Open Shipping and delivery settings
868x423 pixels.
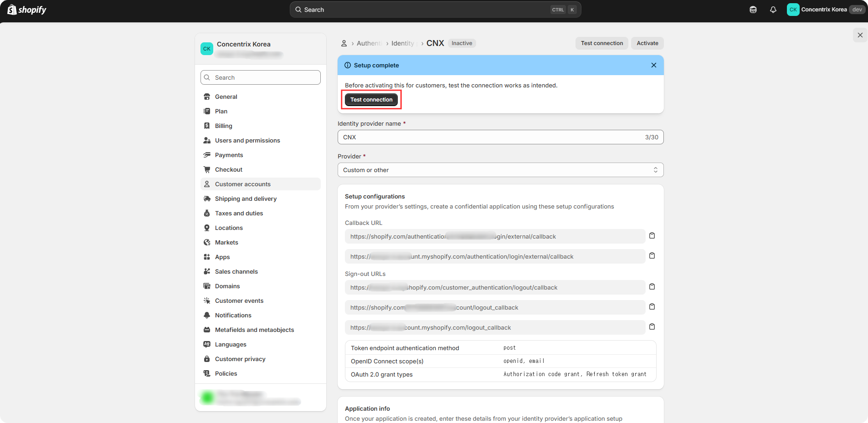pos(261,199)
